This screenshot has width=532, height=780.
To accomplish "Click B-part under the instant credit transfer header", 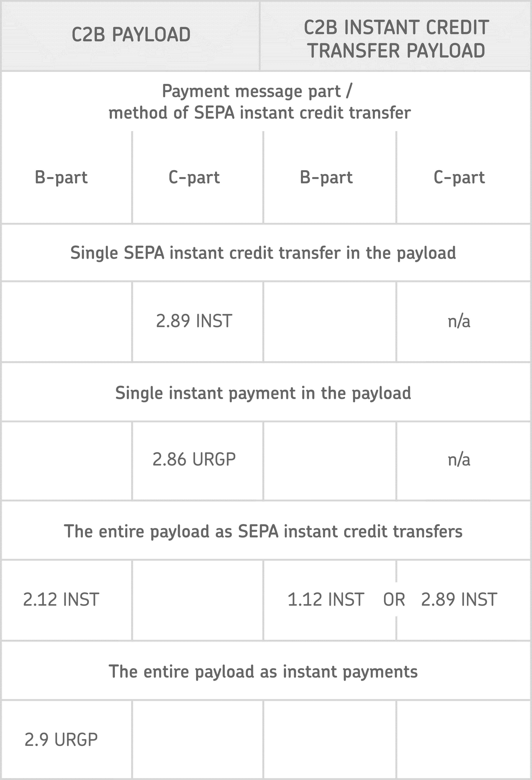I will coord(326,177).
